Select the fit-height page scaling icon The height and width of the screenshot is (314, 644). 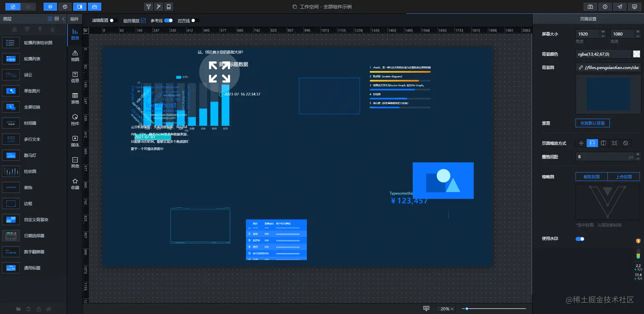coord(603,143)
